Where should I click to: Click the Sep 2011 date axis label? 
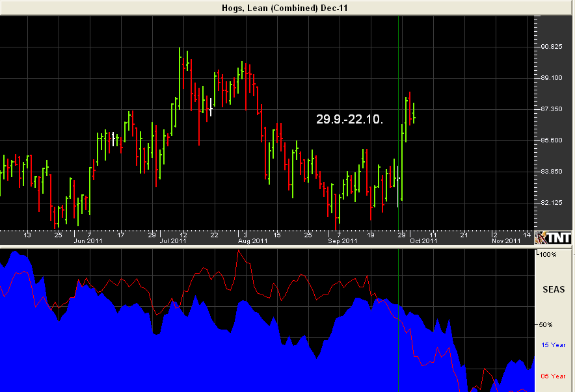click(343, 241)
